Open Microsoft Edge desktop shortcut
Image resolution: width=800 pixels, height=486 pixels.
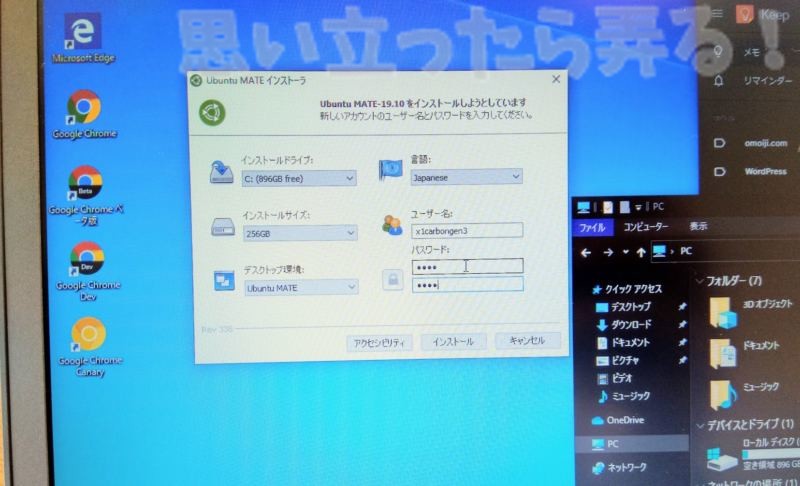(83, 39)
